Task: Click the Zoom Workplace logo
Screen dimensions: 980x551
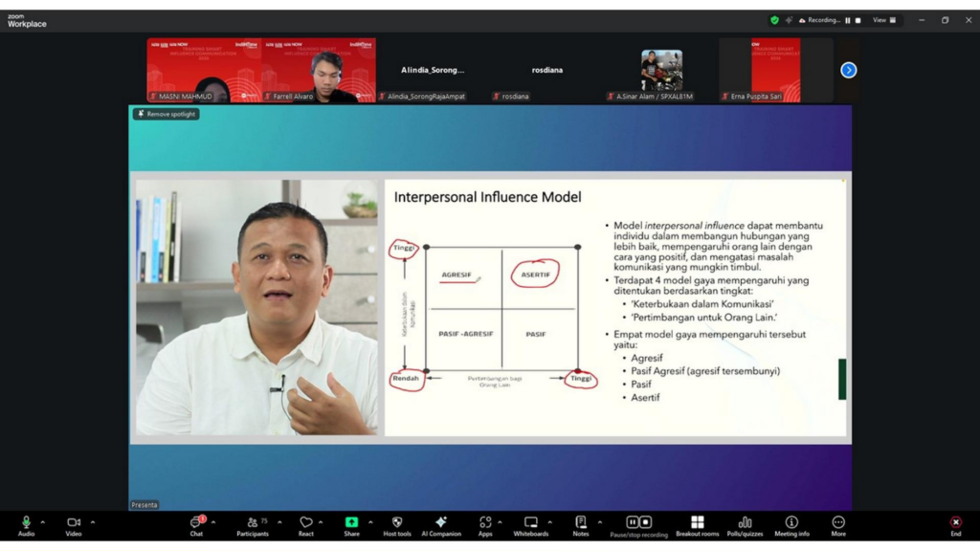Action: (27, 21)
